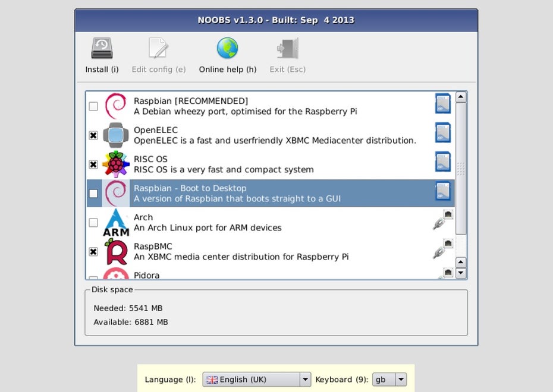The image size is (553, 392).
Task: Click 'Available: 6881 MB' text
Action: click(131, 322)
